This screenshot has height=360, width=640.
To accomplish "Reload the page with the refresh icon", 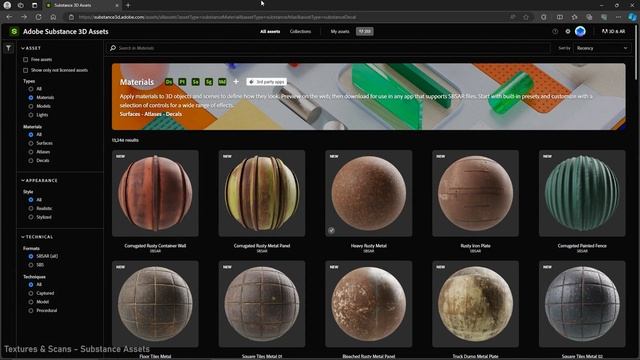I will pyautogui.click(x=38, y=17).
